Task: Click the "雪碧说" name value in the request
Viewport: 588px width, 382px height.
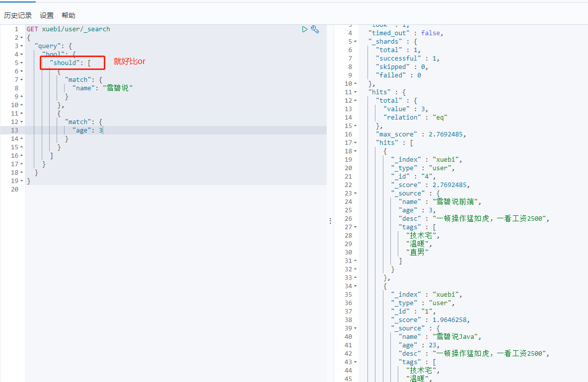Action: coord(118,88)
